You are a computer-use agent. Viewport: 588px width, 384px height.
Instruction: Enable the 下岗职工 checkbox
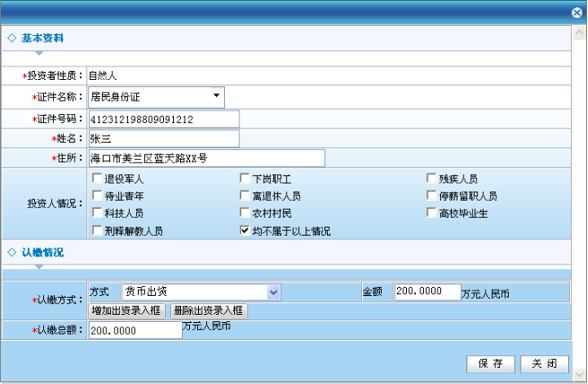(244, 179)
